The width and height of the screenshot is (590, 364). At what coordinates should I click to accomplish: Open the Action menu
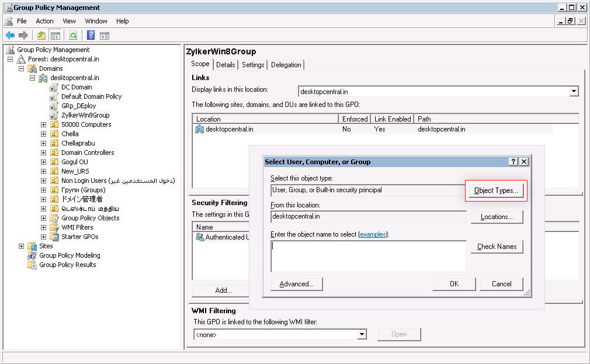44,21
